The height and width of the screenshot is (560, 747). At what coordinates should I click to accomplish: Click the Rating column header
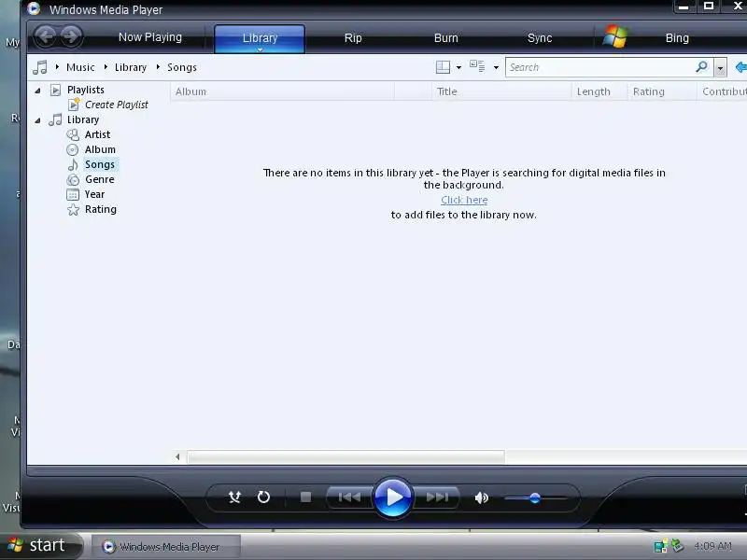click(662, 91)
